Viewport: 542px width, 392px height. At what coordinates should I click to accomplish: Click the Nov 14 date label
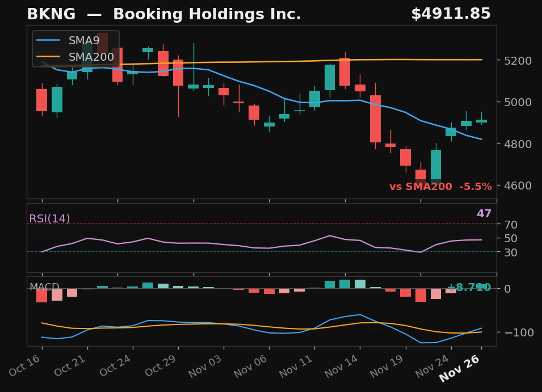click(342, 366)
